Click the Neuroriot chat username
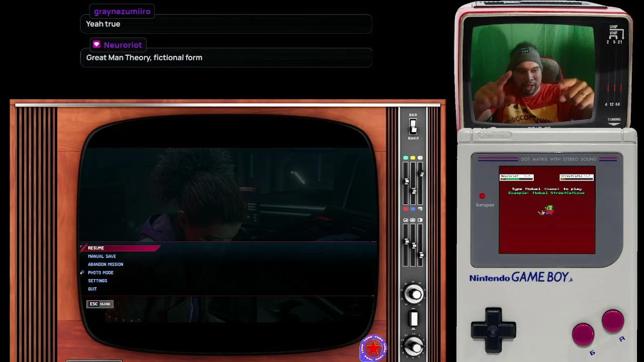The image size is (644, 362). pyautogui.click(x=123, y=45)
